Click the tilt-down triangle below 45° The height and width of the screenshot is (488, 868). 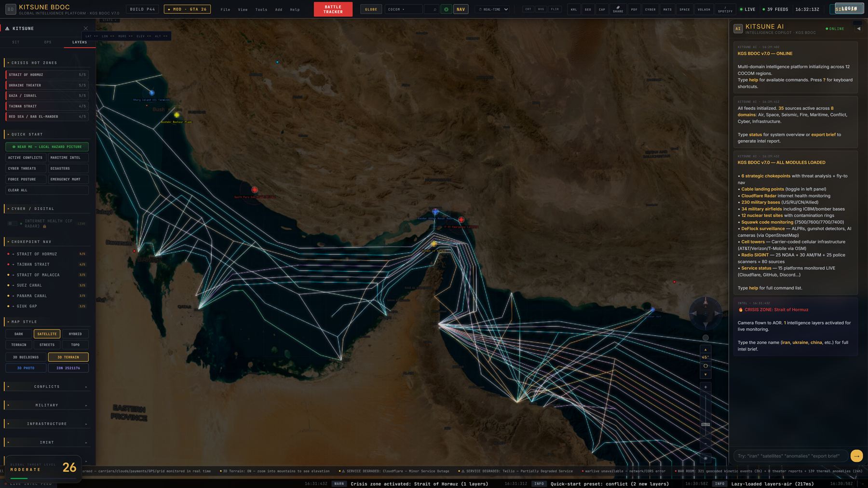(x=705, y=374)
